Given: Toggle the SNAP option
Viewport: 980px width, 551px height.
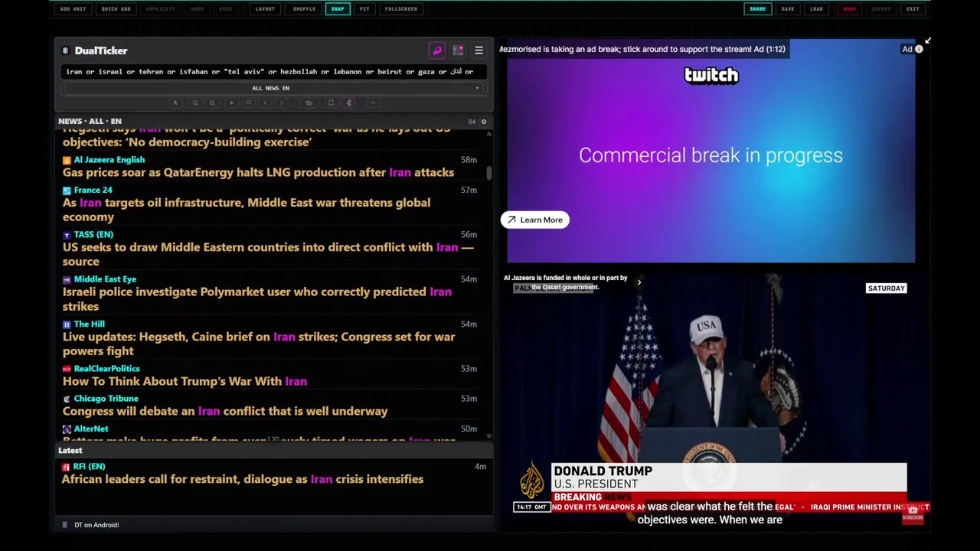Looking at the screenshot, I should pyautogui.click(x=338, y=9).
